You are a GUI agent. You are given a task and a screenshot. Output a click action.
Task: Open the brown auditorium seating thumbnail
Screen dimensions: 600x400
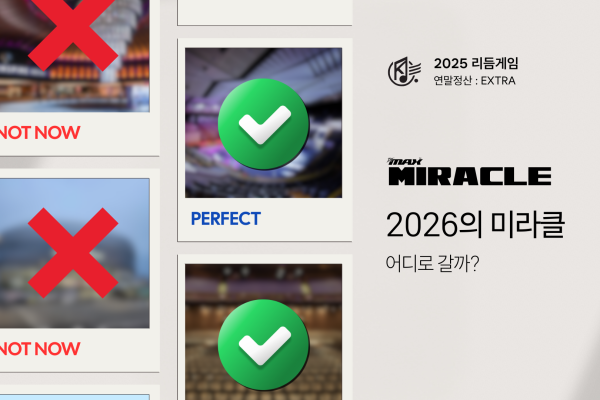[x=263, y=332]
